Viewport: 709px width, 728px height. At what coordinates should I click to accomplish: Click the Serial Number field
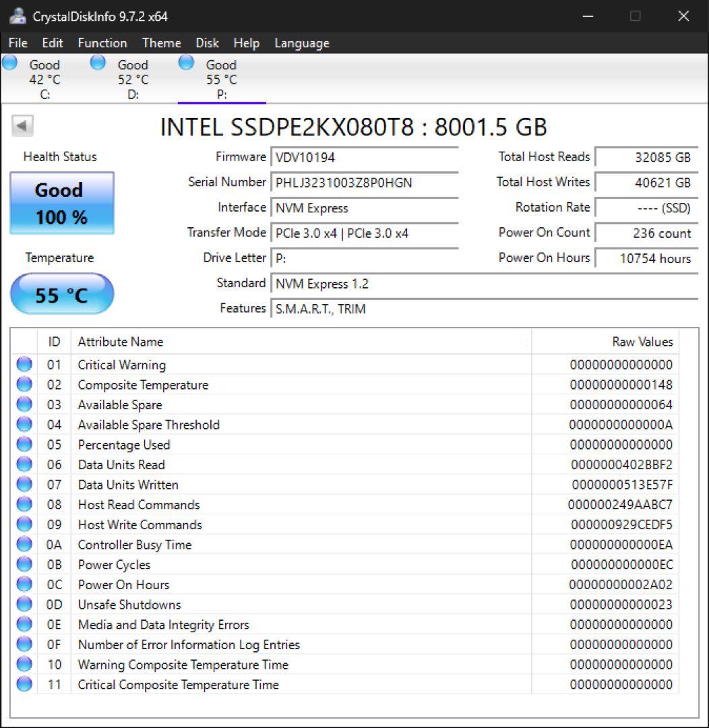[x=364, y=183]
